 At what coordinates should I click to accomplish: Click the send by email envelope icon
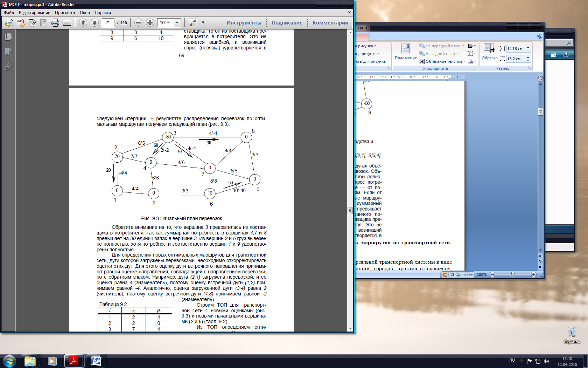pos(67,23)
